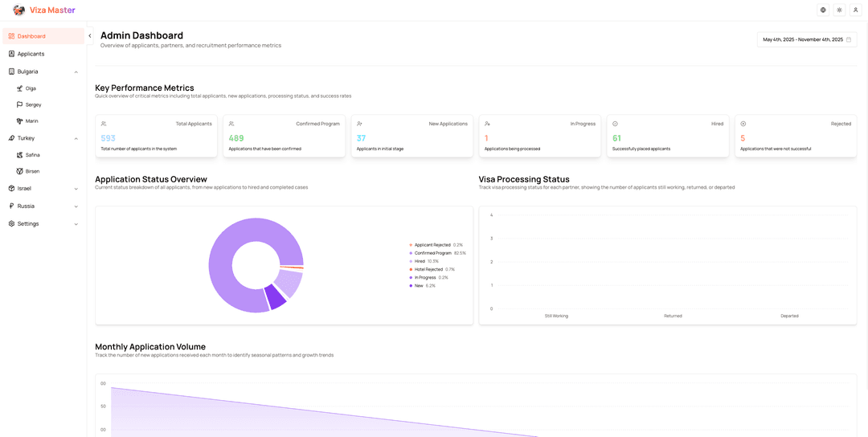Expand the Settings section chevron
The height and width of the screenshot is (437, 868).
point(76,224)
